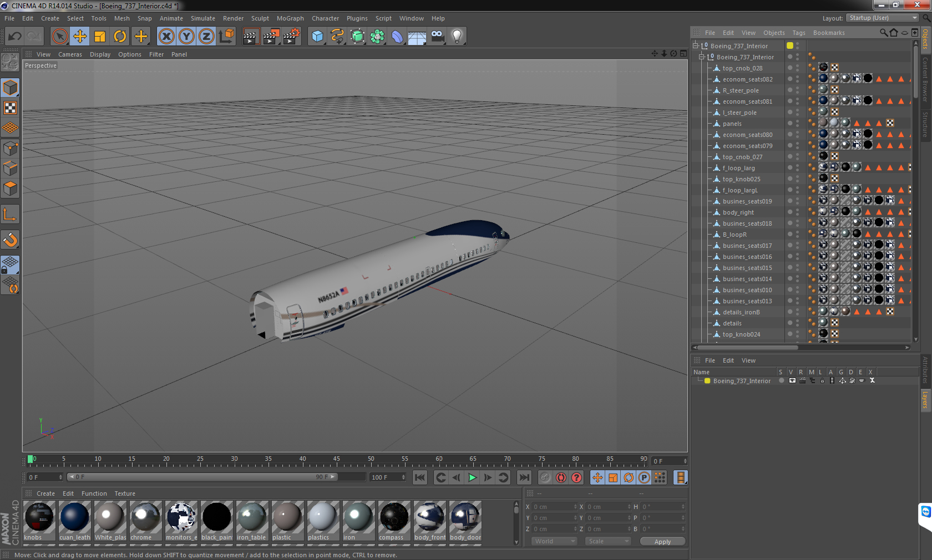Screen dimensions: 932x560
Task: Toggle position keyframe recording
Action: pyautogui.click(x=597, y=477)
